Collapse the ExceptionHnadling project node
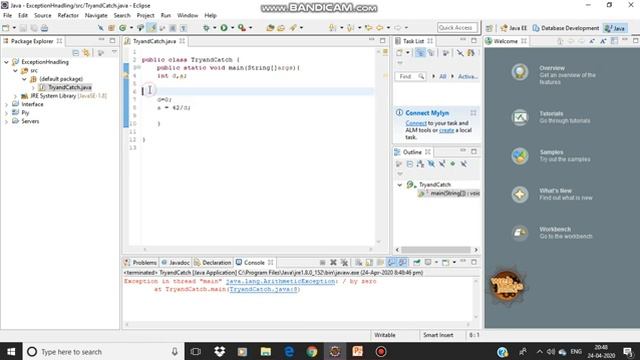This screenshot has height=360, width=640. [x=6, y=62]
